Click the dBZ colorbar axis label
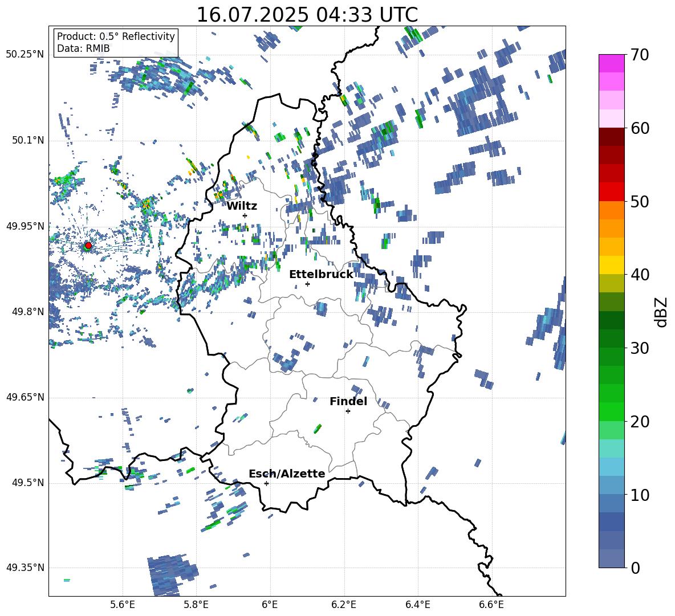Screen dimensions: 675x616 [x=662, y=312]
